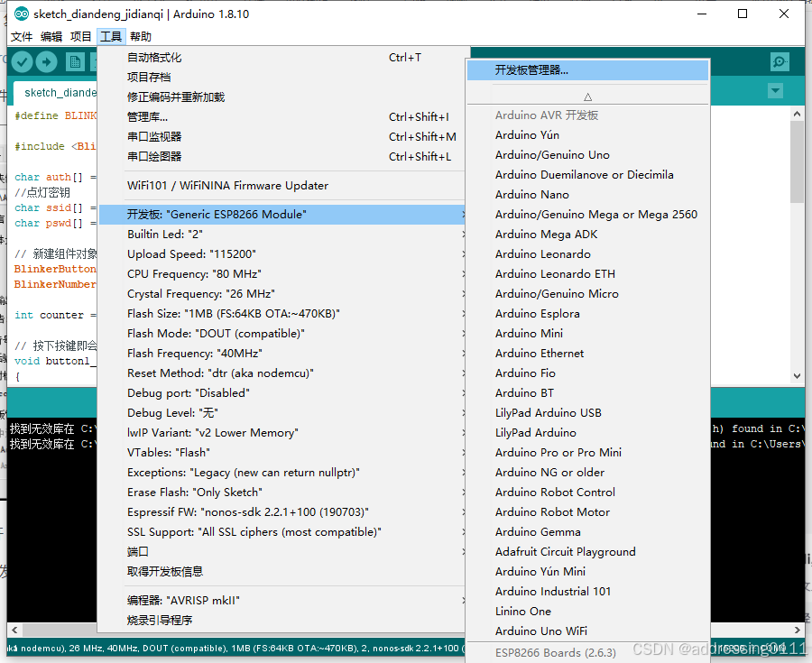The image size is (812, 663).
Task: Select 取得开发板信息
Action: (x=281, y=571)
